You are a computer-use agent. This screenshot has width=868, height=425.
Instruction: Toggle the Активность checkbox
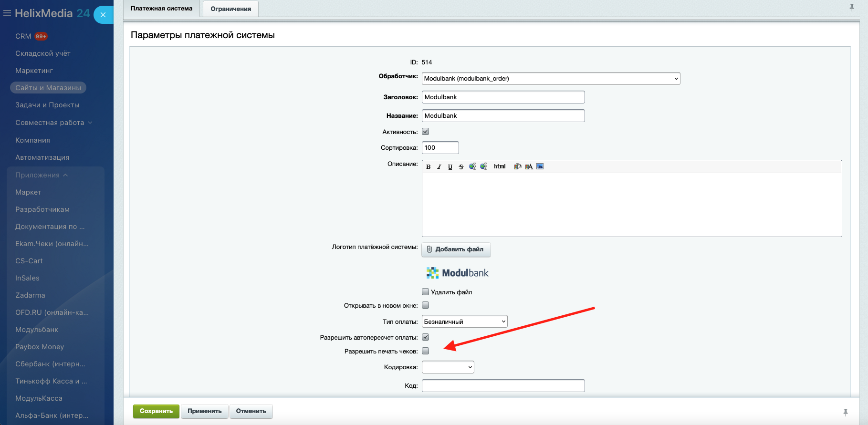pos(426,132)
